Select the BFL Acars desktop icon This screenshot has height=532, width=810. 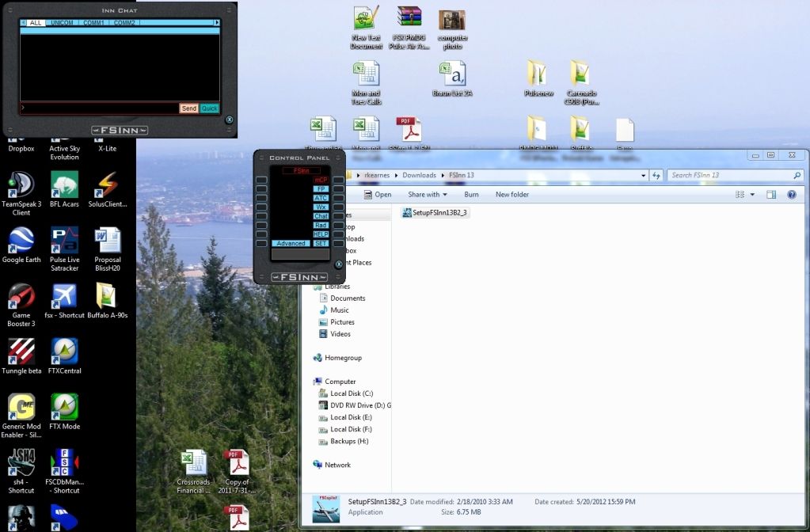(x=65, y=189)
